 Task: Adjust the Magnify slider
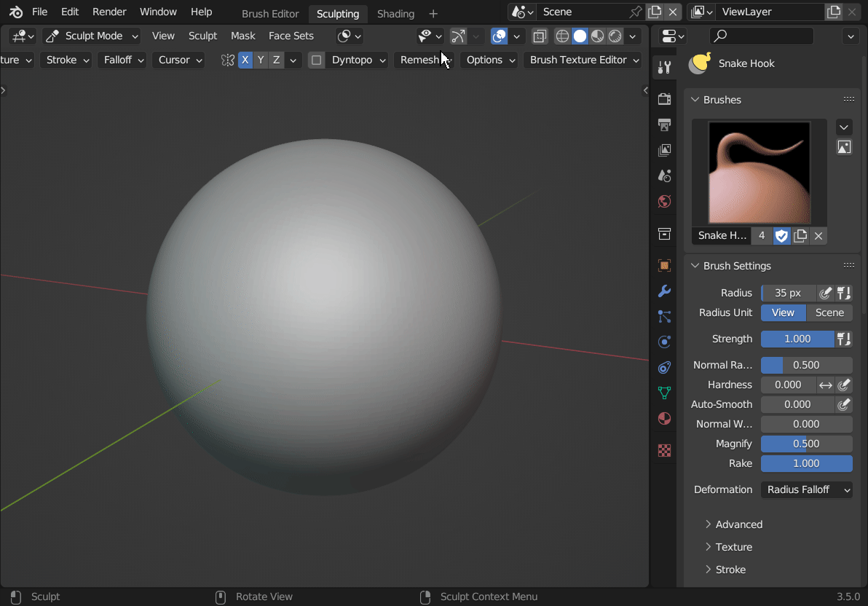[807, 444]
